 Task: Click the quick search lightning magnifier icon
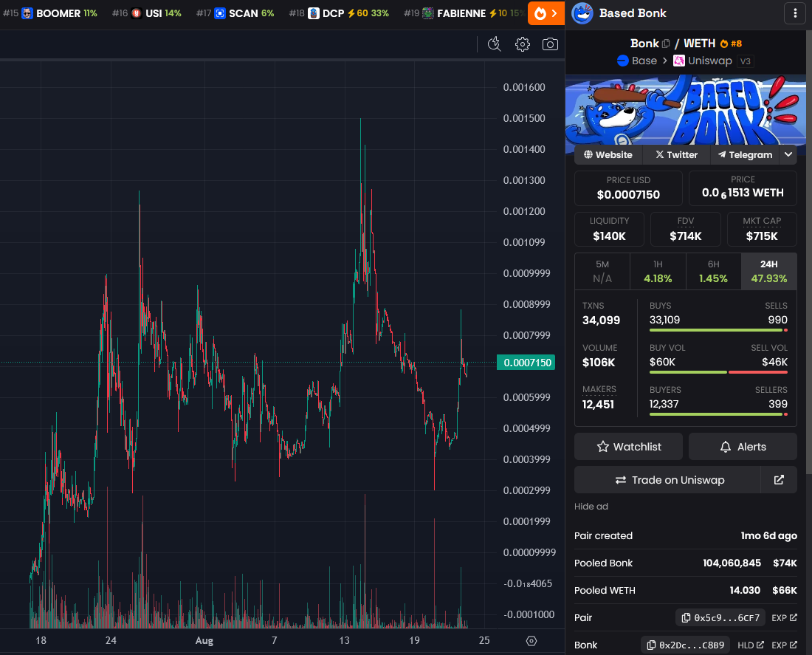(495, 44)
